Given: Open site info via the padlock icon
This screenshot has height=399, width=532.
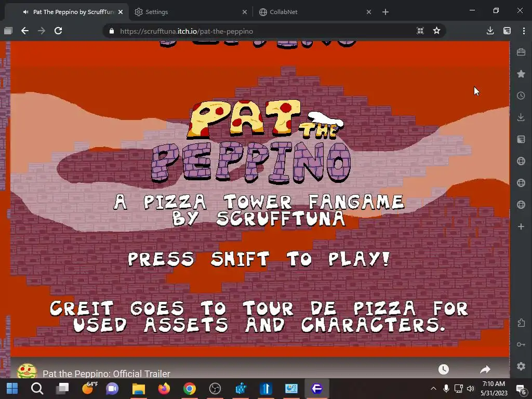Looking at the screenshot, I should click(x=112, y=31).
